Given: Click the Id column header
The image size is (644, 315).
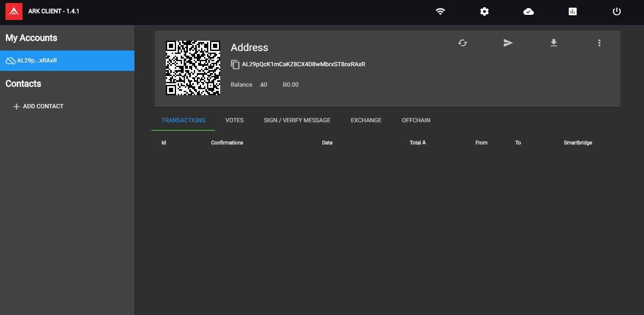Looking at the screenshot, I should pos(164,143).
